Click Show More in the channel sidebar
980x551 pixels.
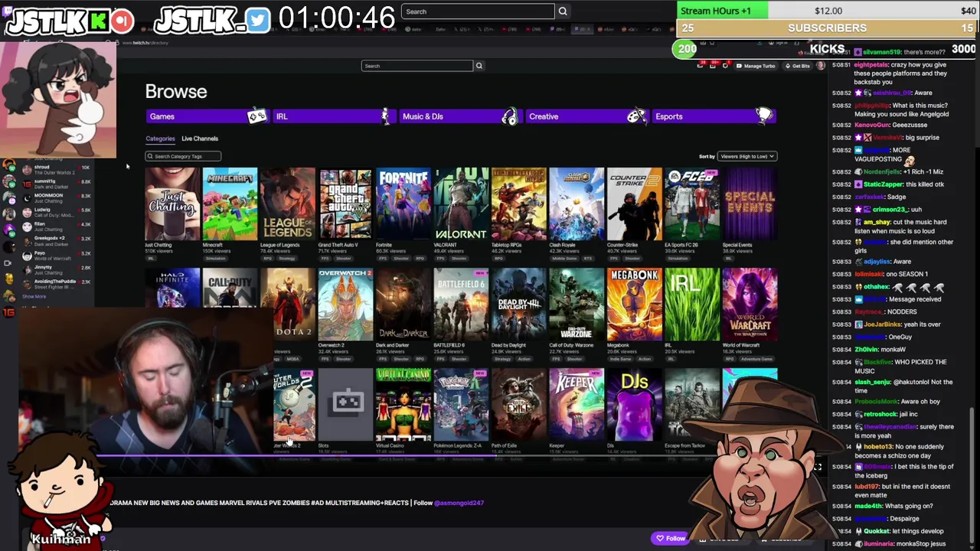[x=34, y=296]
